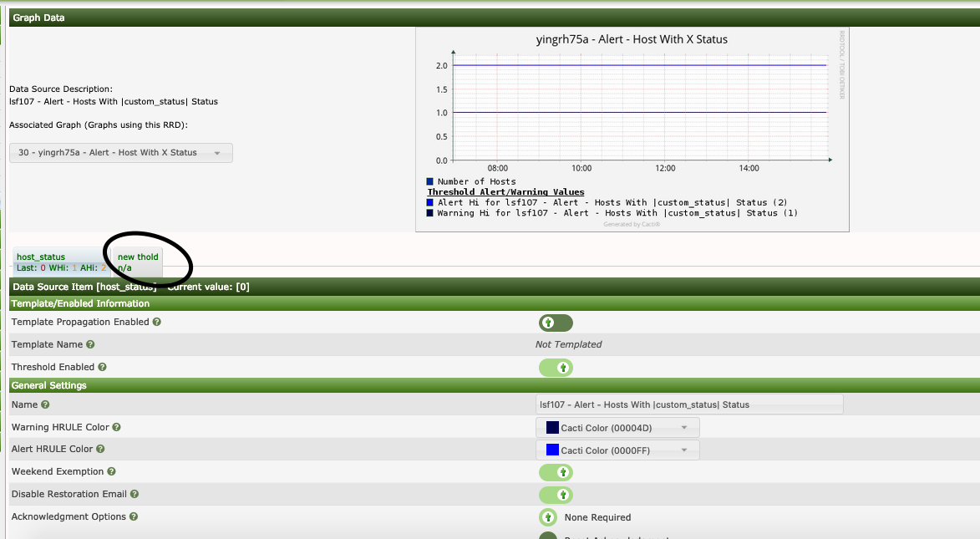Select the None Required acknowledgment option
980x539 pixels.
pos(548,516)
